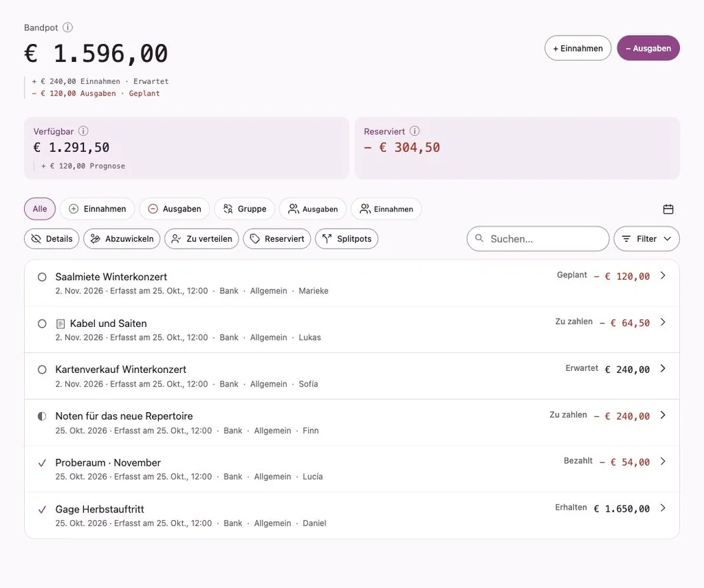Toggle status circle for Kartenverkauf Winterkonzert

tap(42, 370)
